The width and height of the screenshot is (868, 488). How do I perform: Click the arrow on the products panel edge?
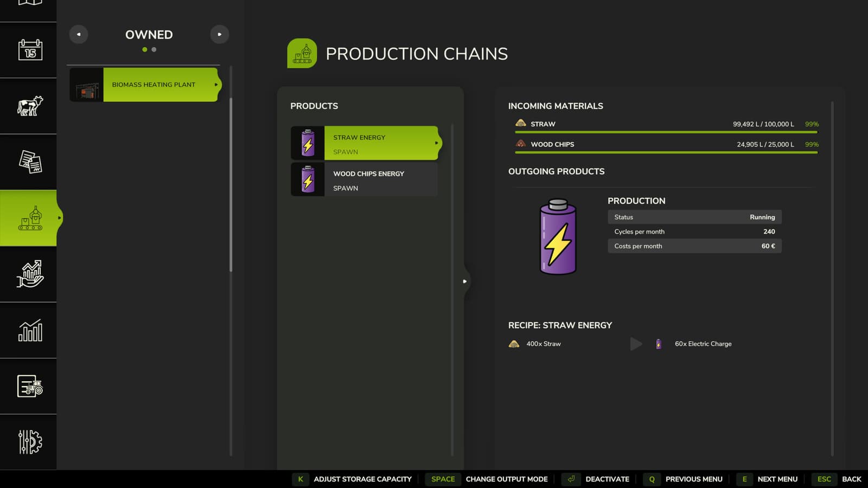tap(465, 281)
